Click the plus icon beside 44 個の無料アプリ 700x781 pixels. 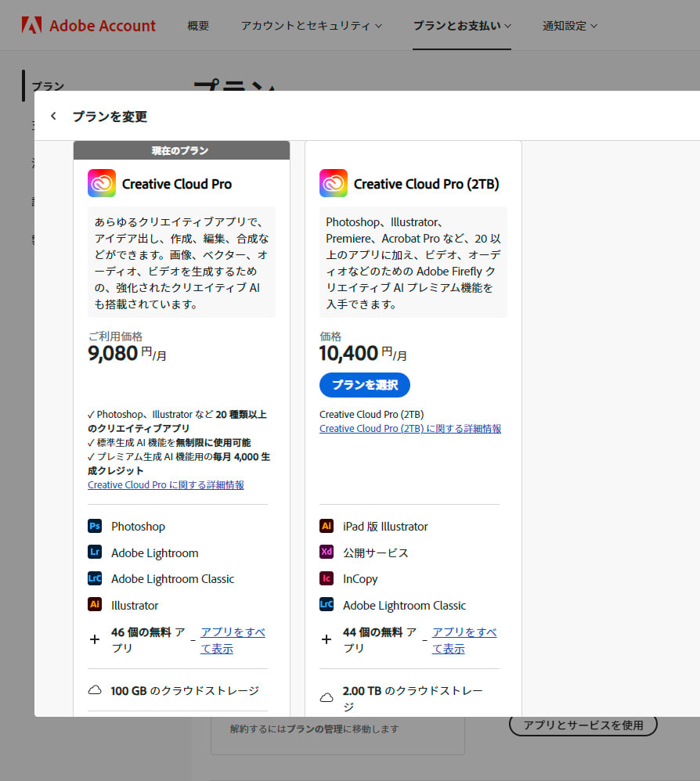[327, 639]
